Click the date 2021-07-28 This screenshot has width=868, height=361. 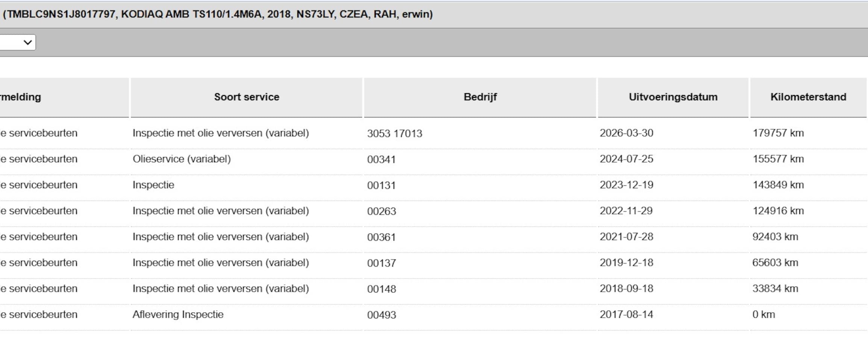click(626, 237)
